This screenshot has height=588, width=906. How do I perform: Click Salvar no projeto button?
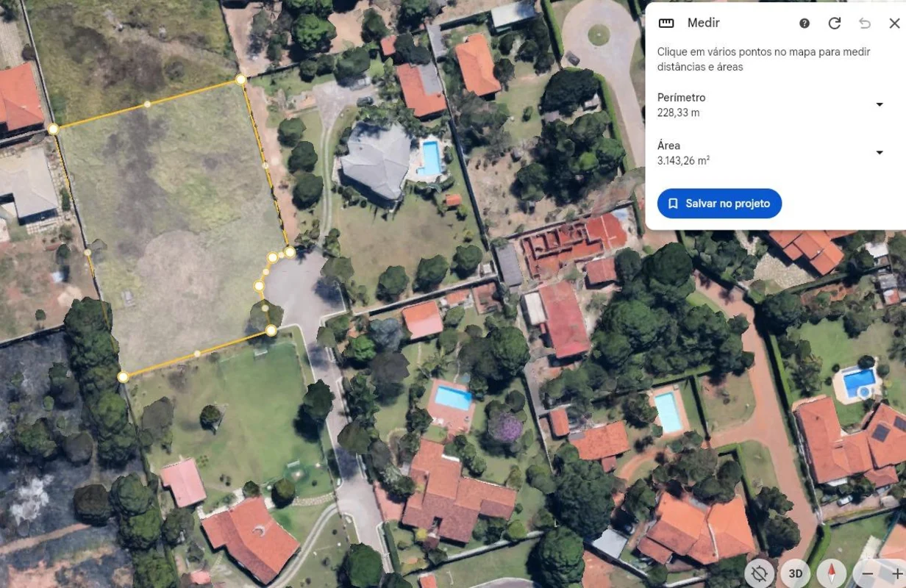[x=719, y=204]
